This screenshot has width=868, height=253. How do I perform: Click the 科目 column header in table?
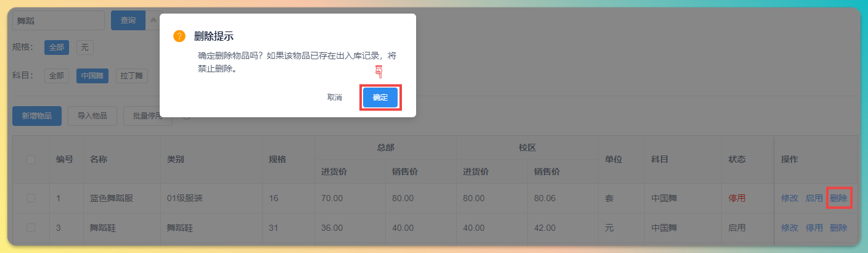pyautogui.click(x=660, y=159)
